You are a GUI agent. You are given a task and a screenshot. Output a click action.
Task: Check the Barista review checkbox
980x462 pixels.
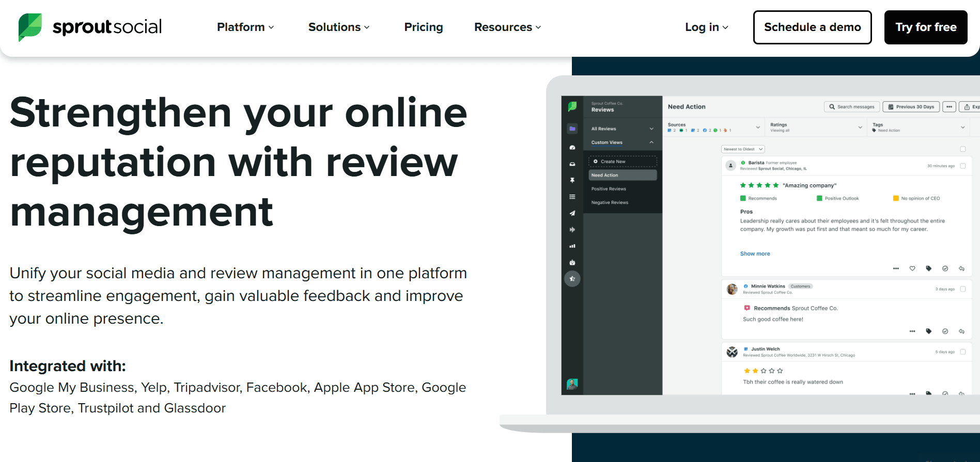(x=963, y=166)
